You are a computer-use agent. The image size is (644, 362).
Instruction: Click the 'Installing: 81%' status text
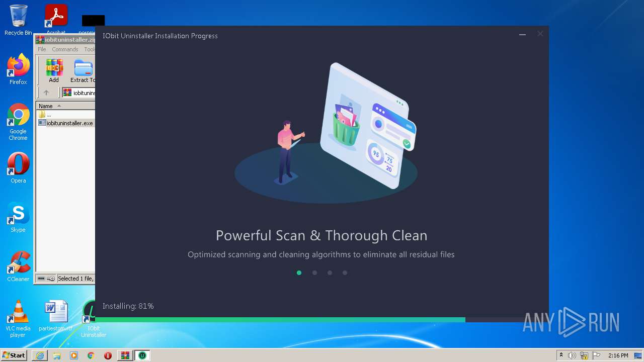[128, 306]
